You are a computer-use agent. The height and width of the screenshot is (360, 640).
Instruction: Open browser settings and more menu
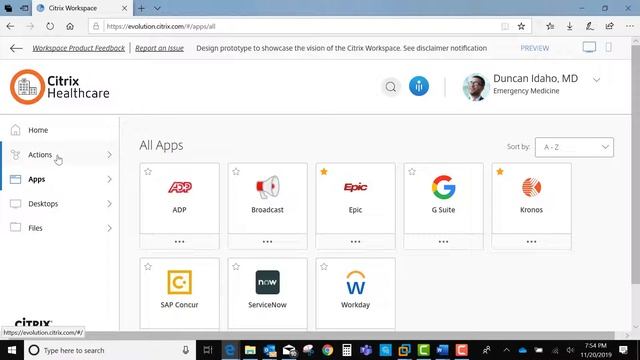(630, 26)
